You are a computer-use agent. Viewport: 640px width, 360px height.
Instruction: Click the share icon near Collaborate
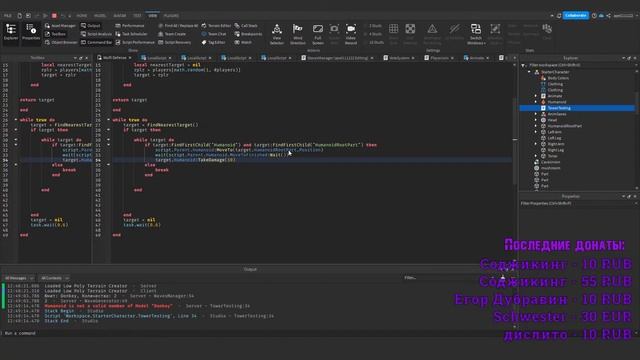pyautogui.click(x=608, y=16)
